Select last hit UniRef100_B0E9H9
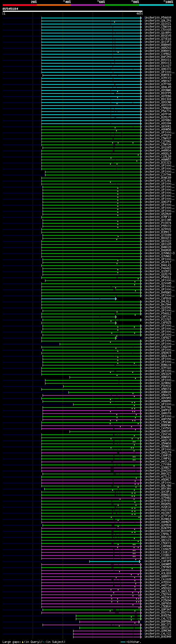This screenshot has height=644, width=176. coord(158,637)
